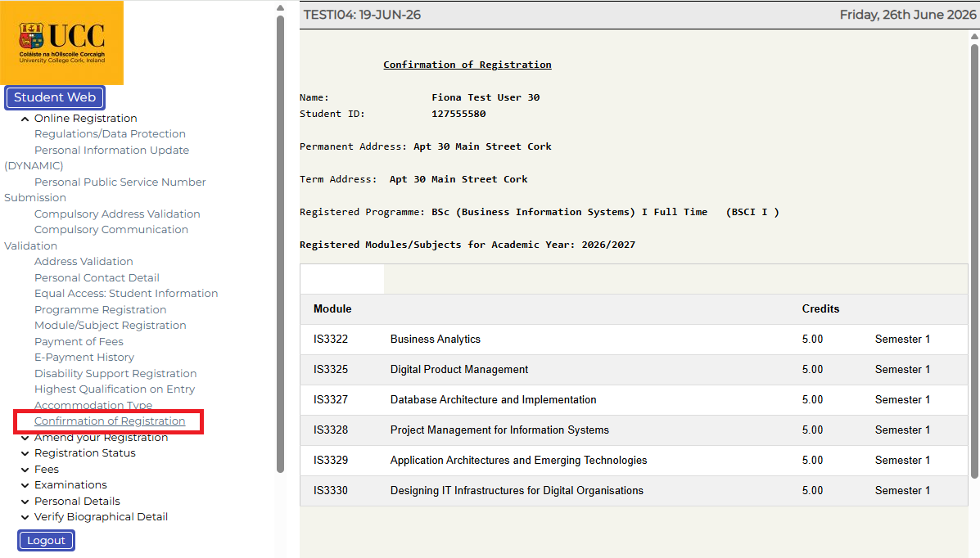Click the Module column header
Image resolution: width=980 pixels, height=558 pixels.
click(332, 308)
